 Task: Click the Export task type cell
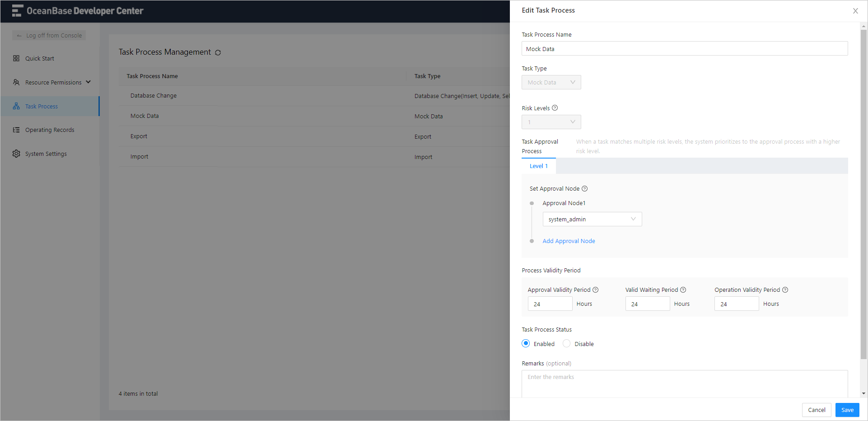[x=423, y=137]
